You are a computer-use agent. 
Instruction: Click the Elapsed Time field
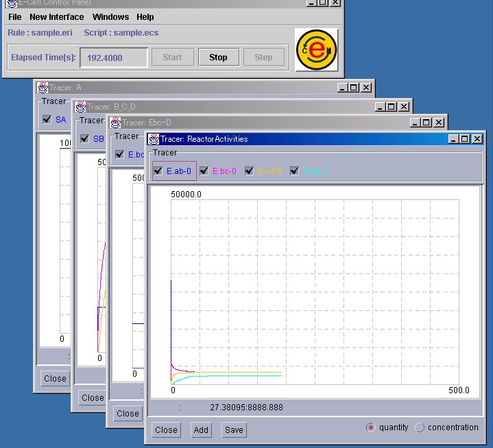pyautogui.click(x=114, y=58)
